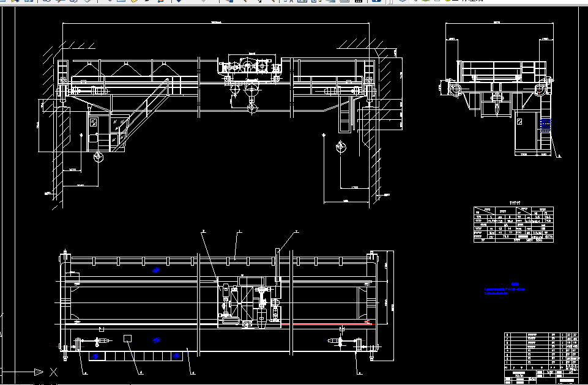Click the hook limit symbol under the cab
Viewport: 588px width, 385px height.
click(x=99, y=157)
